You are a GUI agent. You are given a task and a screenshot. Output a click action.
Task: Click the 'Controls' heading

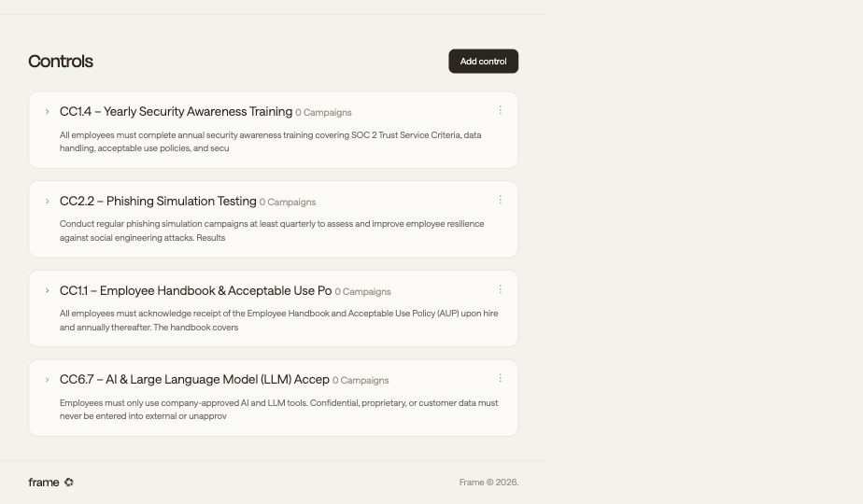click(61, 61)
